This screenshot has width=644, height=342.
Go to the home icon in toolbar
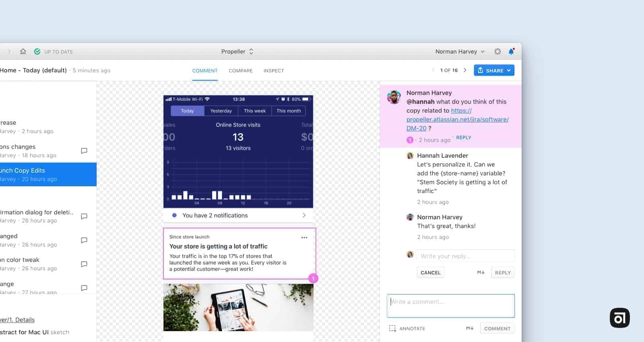click(23, 52)
